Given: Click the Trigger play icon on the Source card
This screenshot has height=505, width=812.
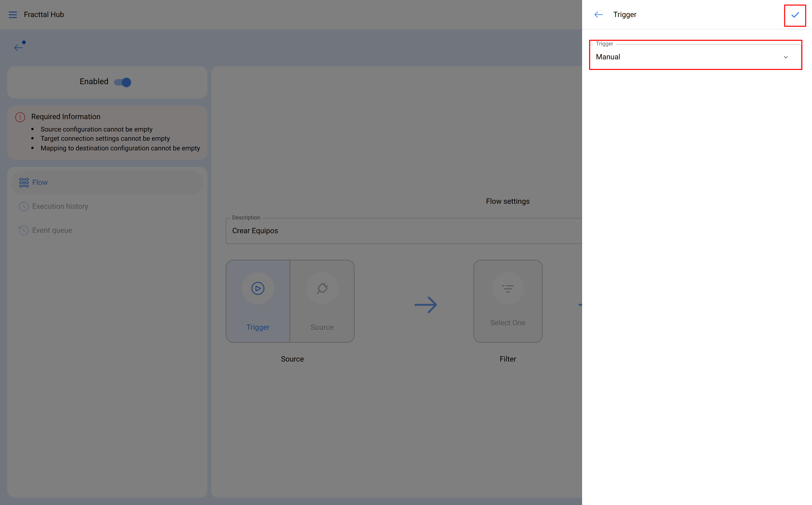Looking at the screenshot, I should pos(257,288).
